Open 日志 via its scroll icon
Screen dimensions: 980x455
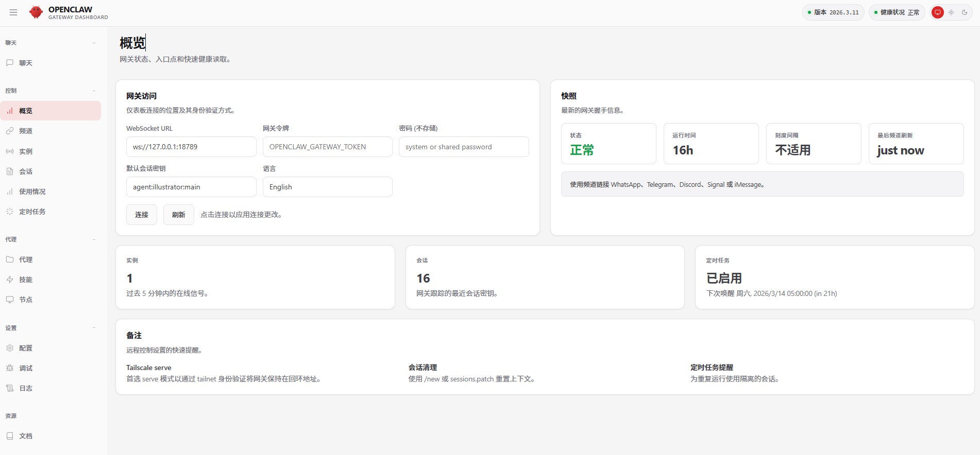pos(10,388)
